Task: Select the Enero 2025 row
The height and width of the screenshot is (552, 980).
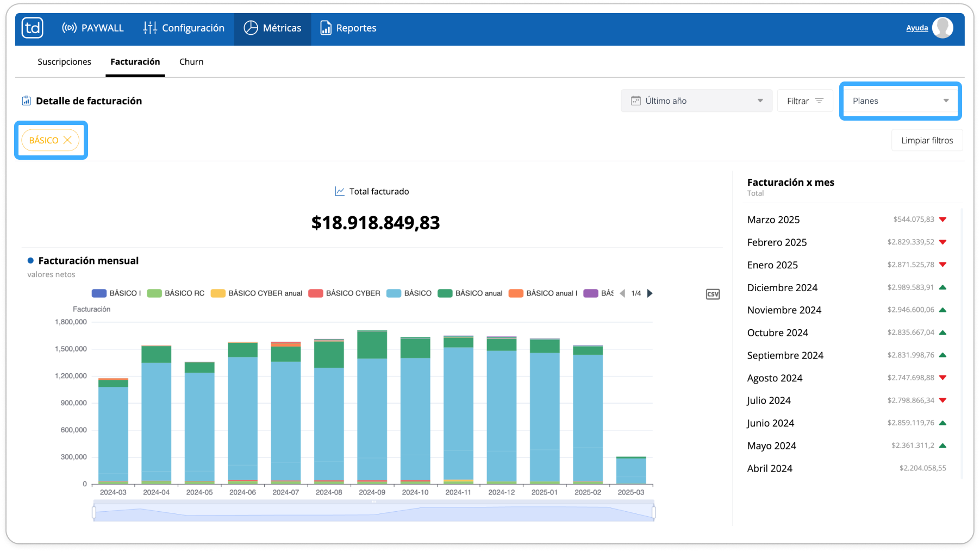Action: (847, 265)
